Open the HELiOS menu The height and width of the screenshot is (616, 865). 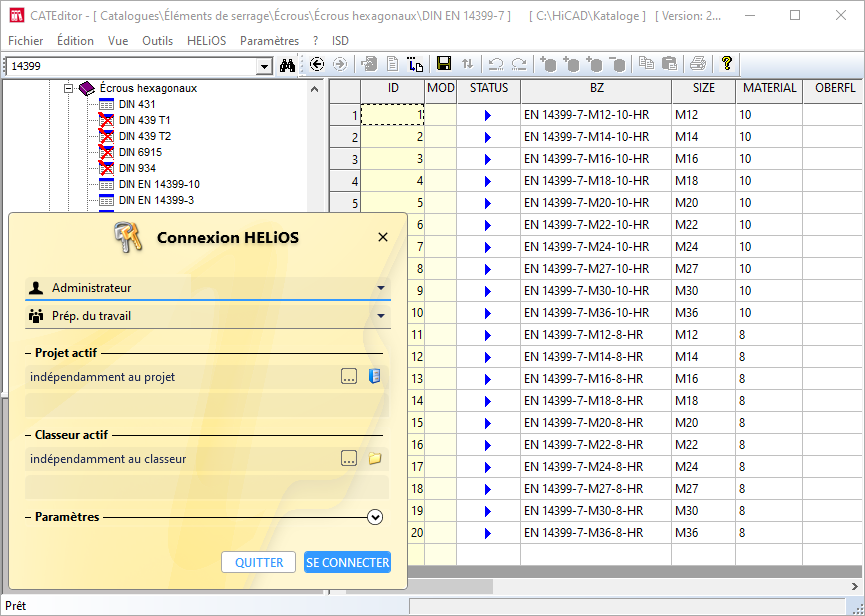click(206, 41)
